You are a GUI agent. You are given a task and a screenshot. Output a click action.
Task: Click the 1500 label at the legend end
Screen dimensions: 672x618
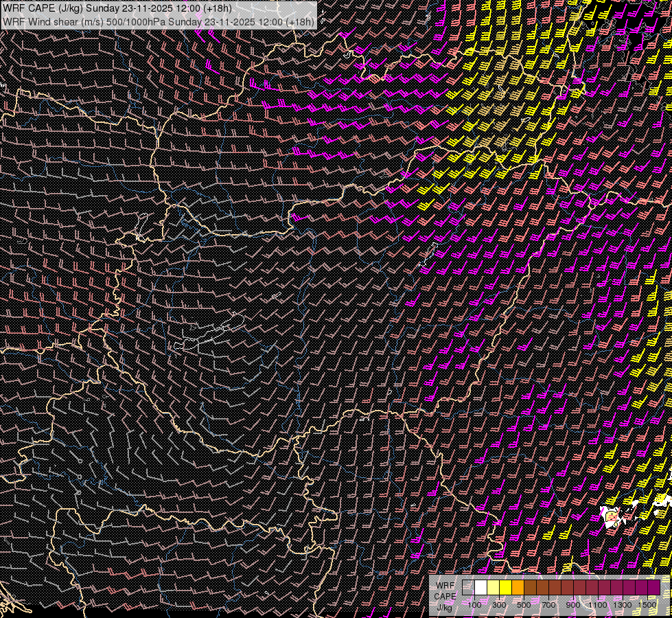pos(647,605)
